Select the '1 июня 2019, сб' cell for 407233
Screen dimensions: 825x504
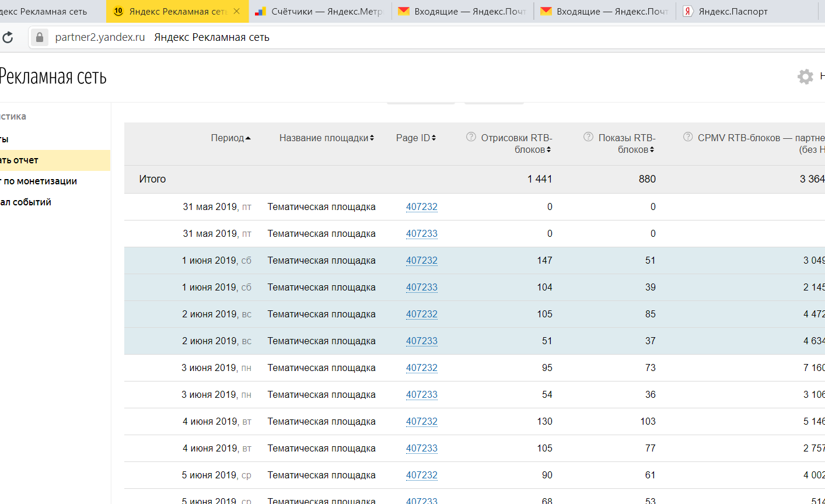tap(216, 288)
